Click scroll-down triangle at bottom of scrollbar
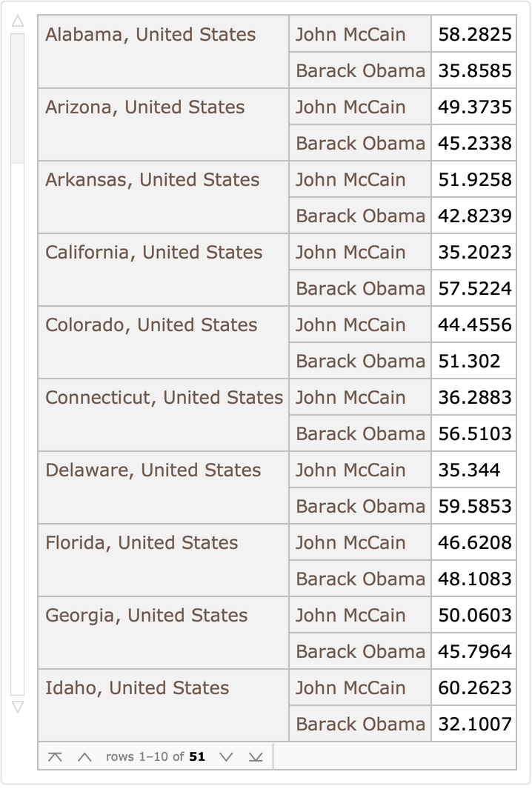 pyautogui.click(x=18, y=707)
